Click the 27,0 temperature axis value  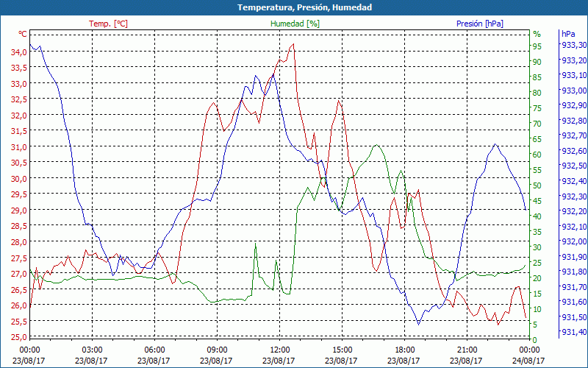[x=19, y=274]
